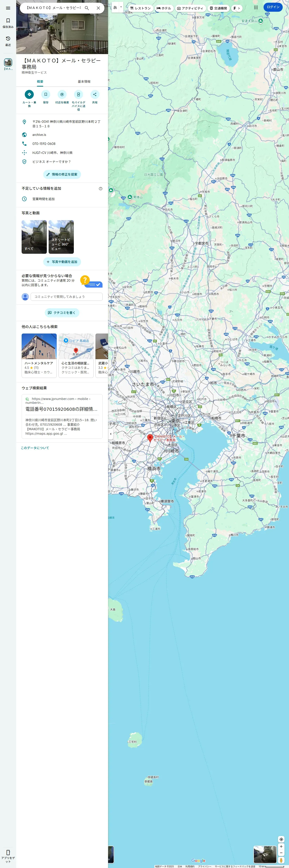Viewport: 289px width, 868px height.
Task: Click the search magnifier icon
Action: pos(87,8)
